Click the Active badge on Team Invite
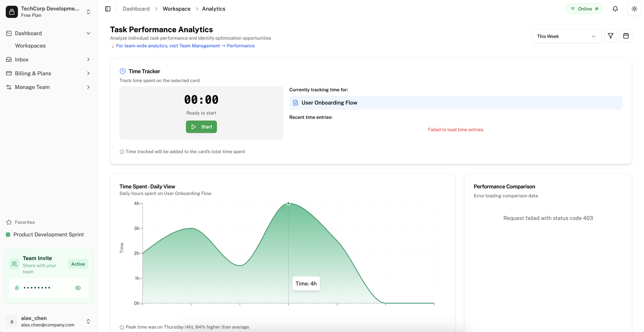 coord(78,264)
